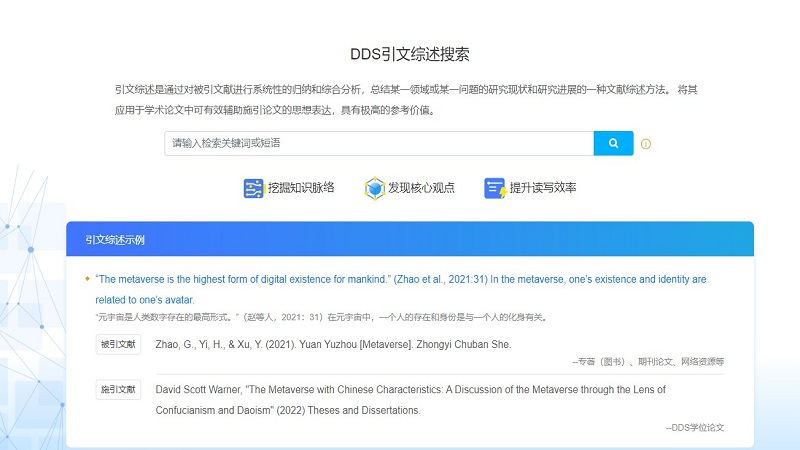
Task: Click the 引文综述 description paragraph
Action: [x=406, y=100]
